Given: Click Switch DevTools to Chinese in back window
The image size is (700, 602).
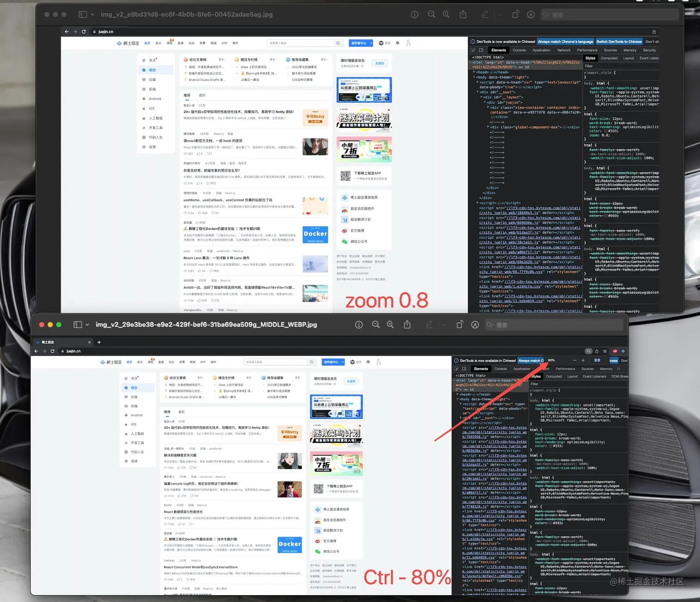Looking at the screenshot, I should (x=619, y=42).
